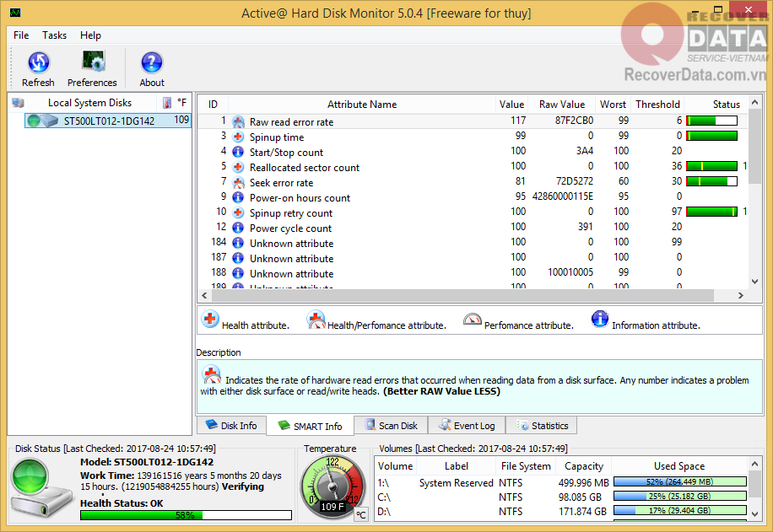Click the Power-on hours count info icon
Viewport: 773px width, 532px height.
[x=238, y=197]
